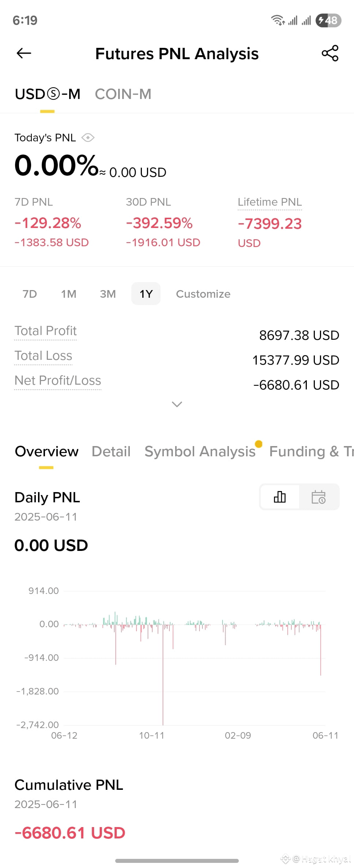The height and width of the screenshot is (868, 354).
Task: Switch to bar chart view
Action: (x=280, y=497)
